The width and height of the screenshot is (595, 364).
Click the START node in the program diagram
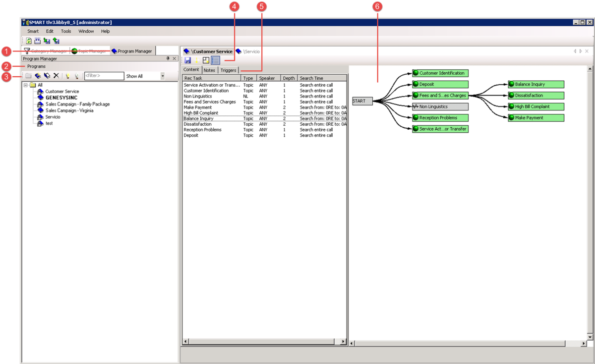pyautogui.click(x=360, y=101)
